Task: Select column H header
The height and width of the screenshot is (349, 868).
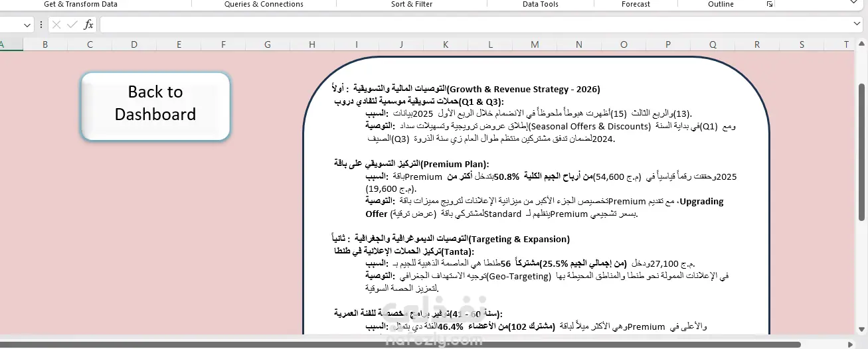Action: [312, 44]
